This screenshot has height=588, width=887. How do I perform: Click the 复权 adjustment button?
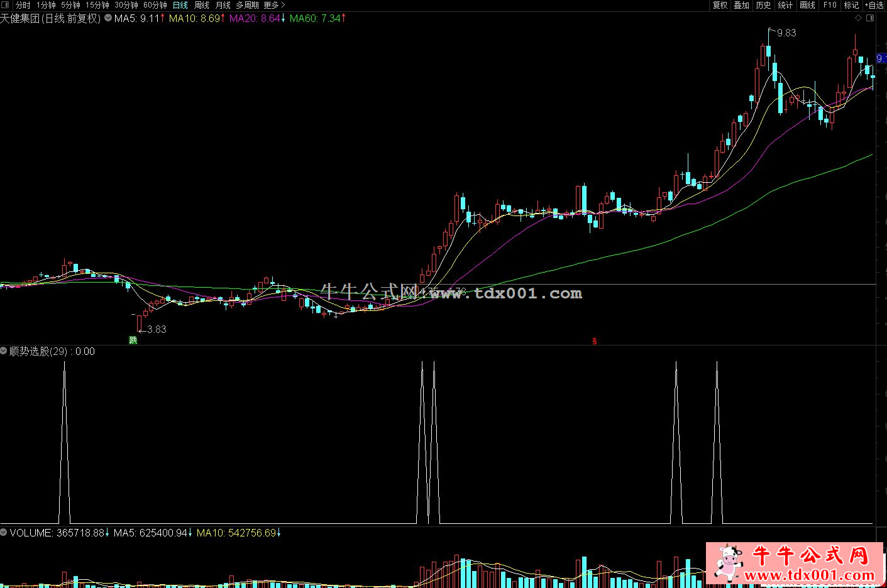tap(720, 5)
